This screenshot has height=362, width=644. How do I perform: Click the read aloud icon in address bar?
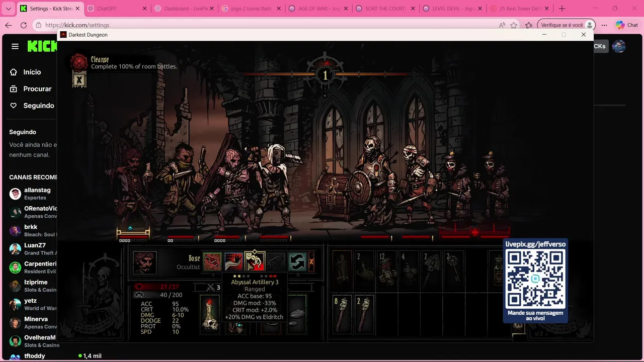pos(502,25)
